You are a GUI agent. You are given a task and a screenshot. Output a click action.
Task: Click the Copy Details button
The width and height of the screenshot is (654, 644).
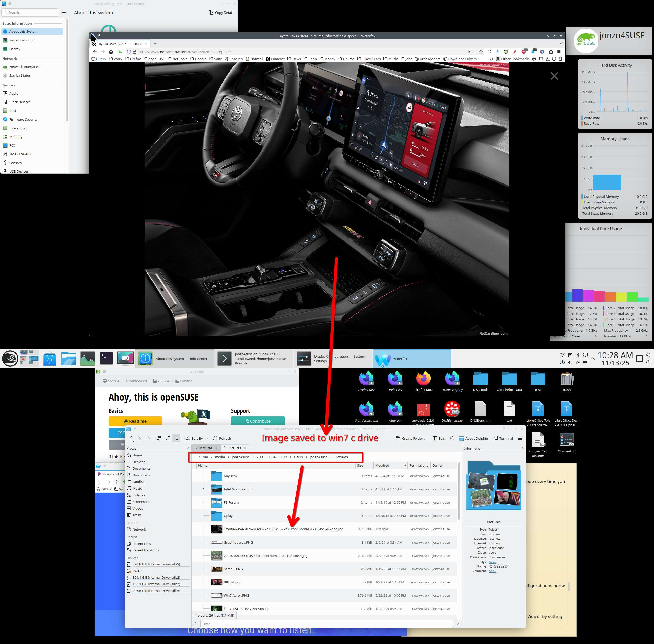[x=221, y=13]
